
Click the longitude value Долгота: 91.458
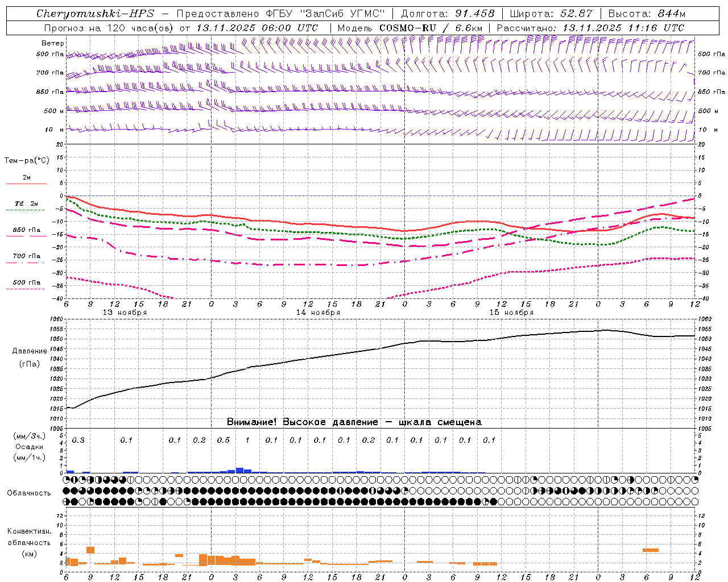click(448, 14)
